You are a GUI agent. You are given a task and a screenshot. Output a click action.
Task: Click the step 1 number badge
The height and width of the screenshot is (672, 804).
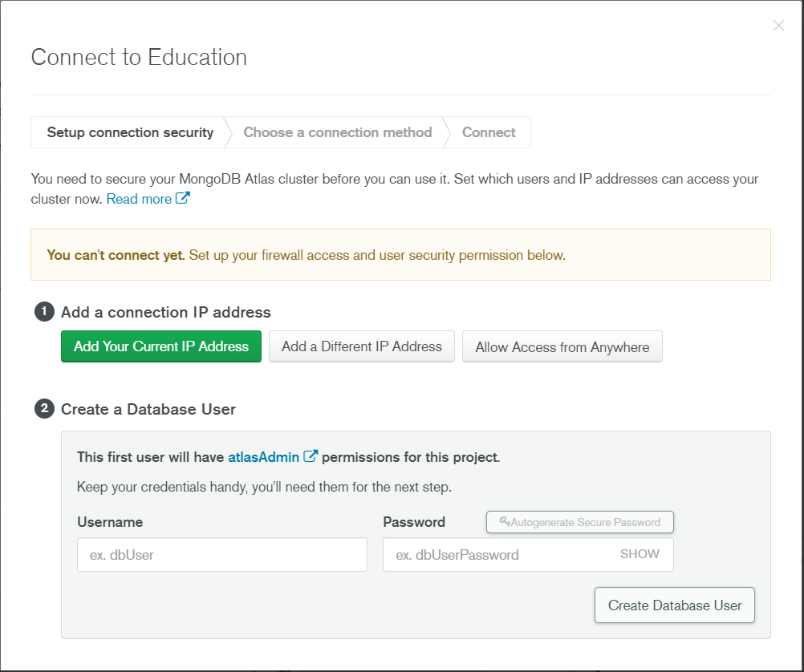coord(44,312)
